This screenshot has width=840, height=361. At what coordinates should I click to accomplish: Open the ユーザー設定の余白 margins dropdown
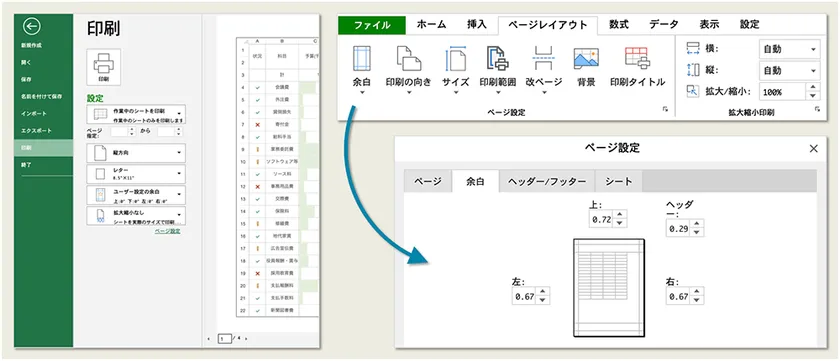click(136, 194)
